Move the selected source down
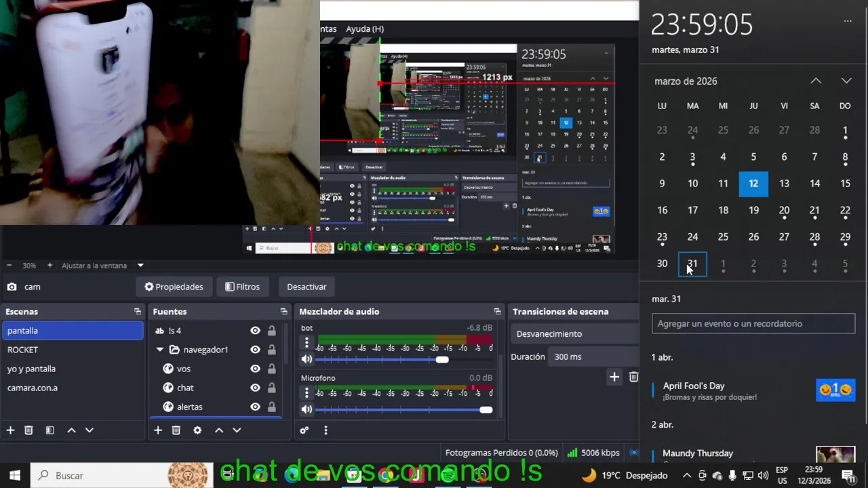 point(237,430)
